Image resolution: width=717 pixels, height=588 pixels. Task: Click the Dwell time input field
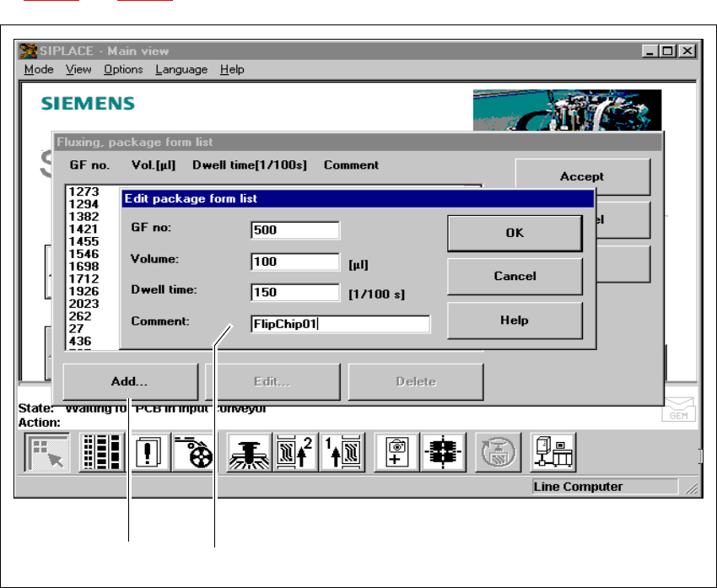295,293
